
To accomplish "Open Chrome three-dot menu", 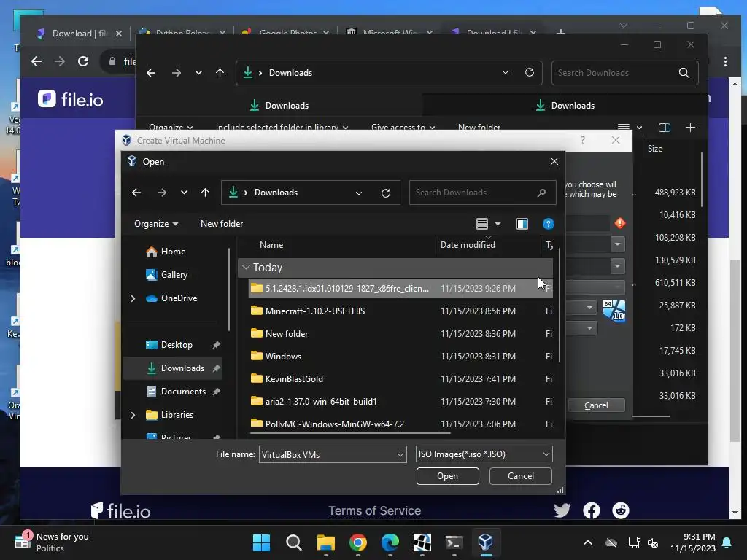I will [725, 61].
